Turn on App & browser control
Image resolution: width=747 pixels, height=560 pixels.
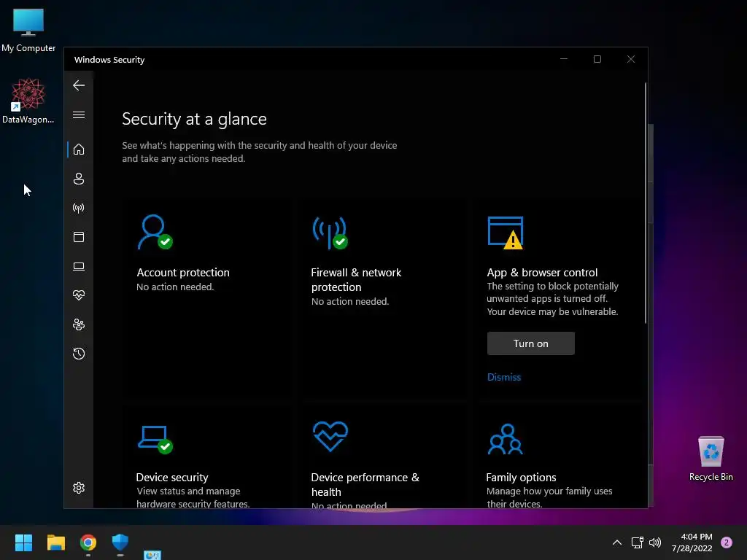click(x=531, y=343)
